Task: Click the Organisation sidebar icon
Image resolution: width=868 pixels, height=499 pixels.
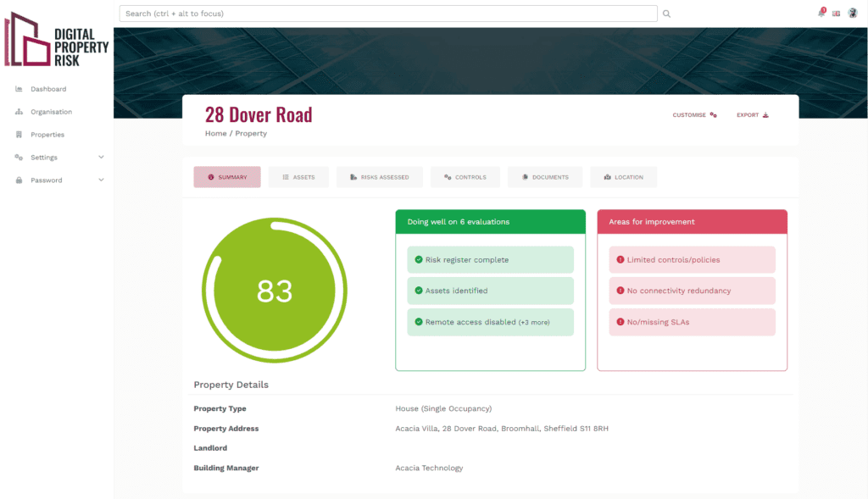Action: (17, 111)
